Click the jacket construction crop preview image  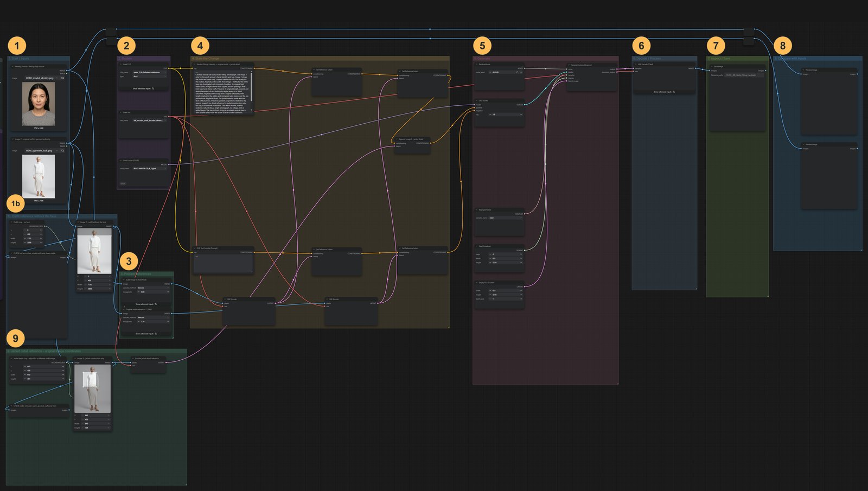92,388
